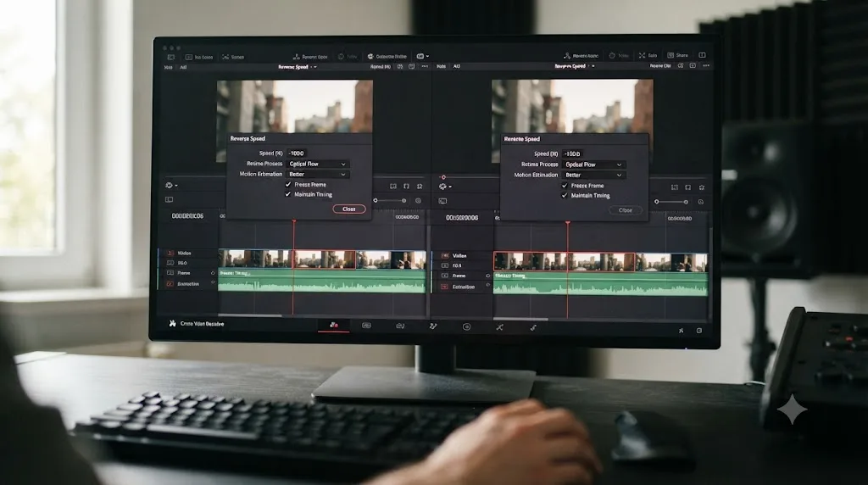The image size is (868, 485).
Task: Click the highlighted Close button in left dialog
Action: [348, 209]
